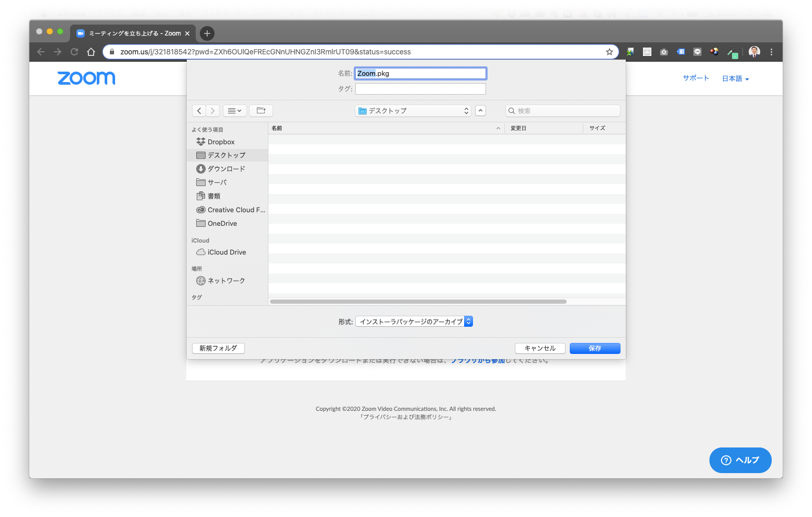Image resolution: width=812 pixels, height=517 pixels.
Task: Open the view options dropdown
Action: 234,111
